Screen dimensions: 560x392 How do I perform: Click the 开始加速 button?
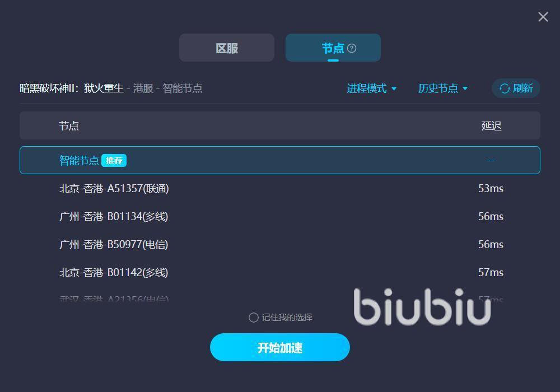pos(279,347)
